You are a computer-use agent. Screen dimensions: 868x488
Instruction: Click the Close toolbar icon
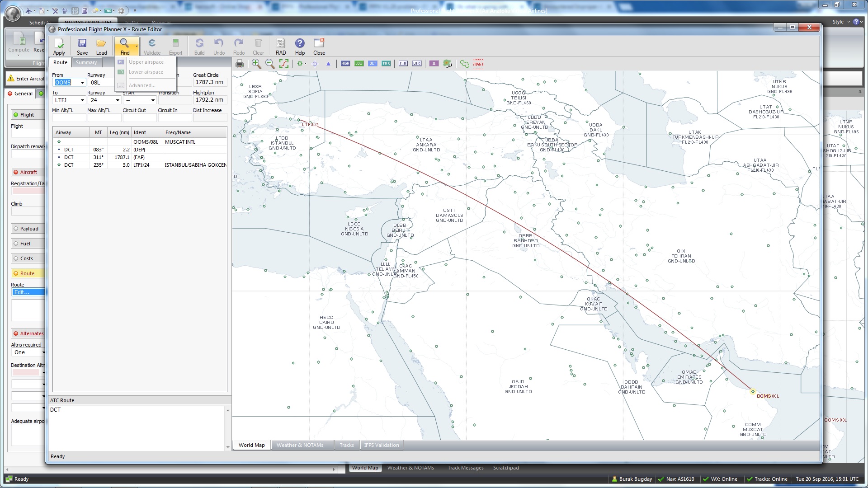coord(319,47)
